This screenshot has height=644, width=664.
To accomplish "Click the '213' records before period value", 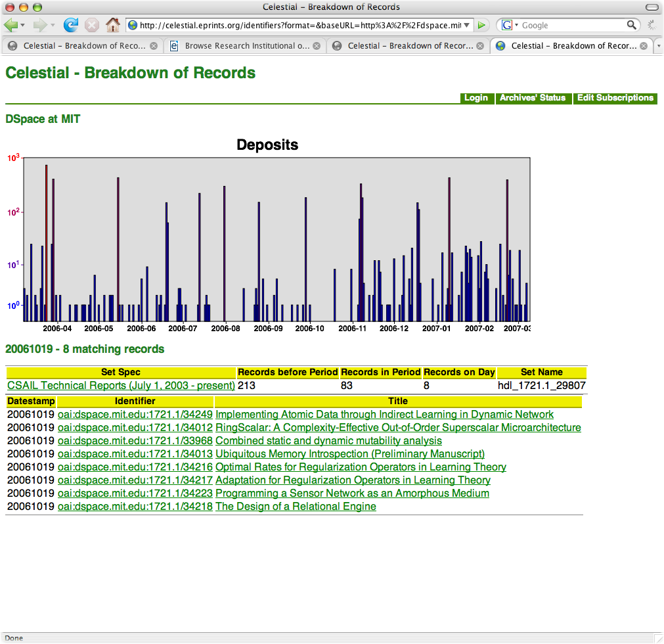I will pyautogui.click(x=246, y=386).
